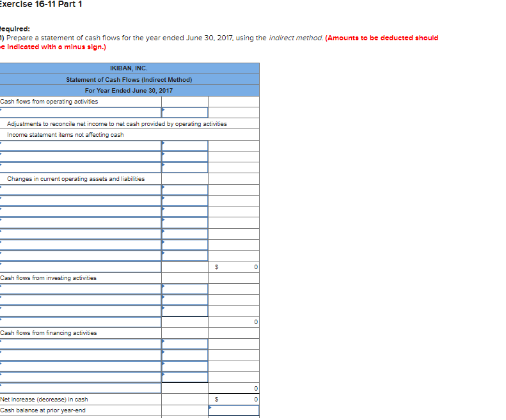Click the 'For Year Ended June 30, 2017' header
506x420 pixels.
pos(129,91)
